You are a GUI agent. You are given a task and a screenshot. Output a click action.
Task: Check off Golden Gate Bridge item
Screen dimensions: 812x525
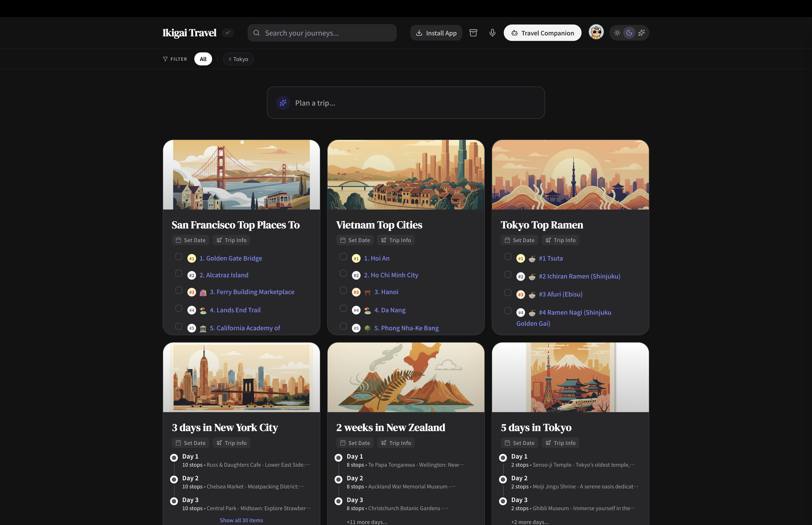179,257
